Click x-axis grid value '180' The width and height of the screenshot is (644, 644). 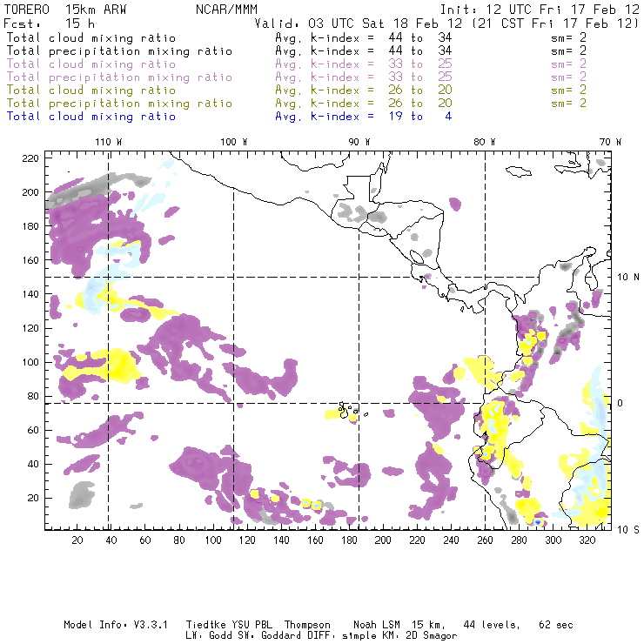point(349,540)
